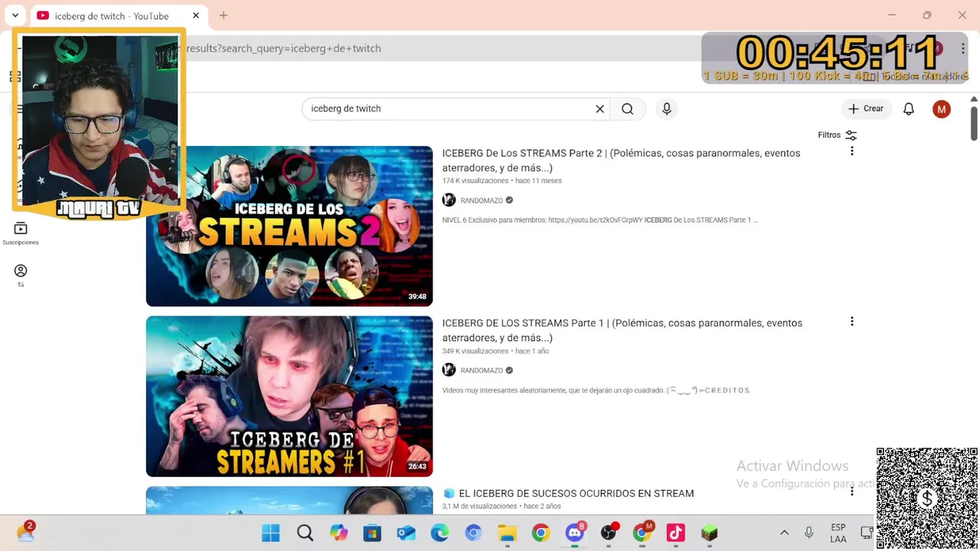Click the NIVEL 6 Exclusivo description snippet
The image size is (980, 551).
tap(599, 220)
